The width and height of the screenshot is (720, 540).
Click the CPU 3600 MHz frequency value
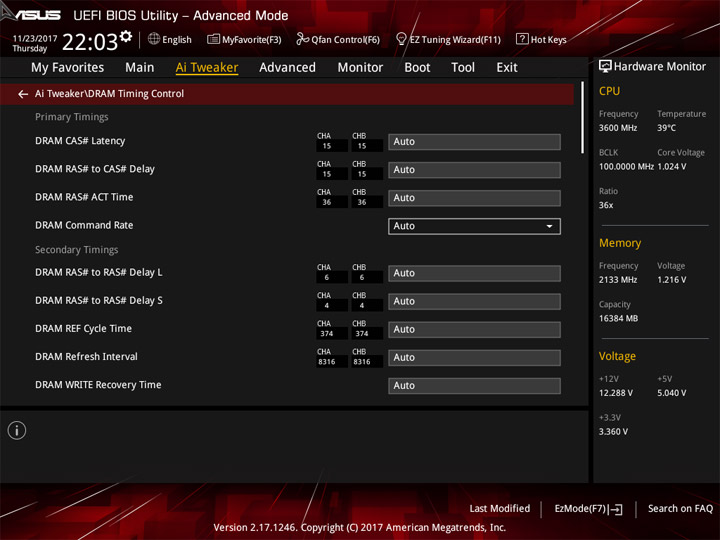[618, 128]
